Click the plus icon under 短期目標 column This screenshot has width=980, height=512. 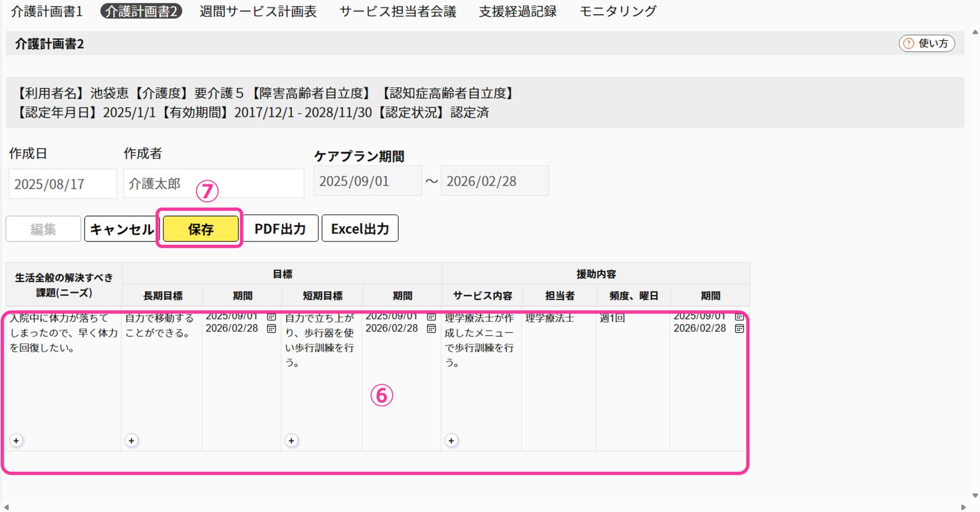[291, 441]
